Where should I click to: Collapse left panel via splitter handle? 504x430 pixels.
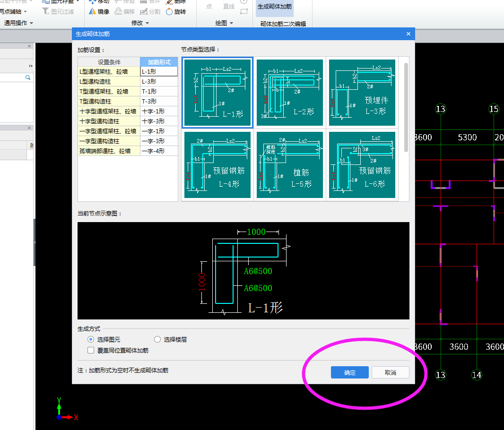click(x=35, y=242)
